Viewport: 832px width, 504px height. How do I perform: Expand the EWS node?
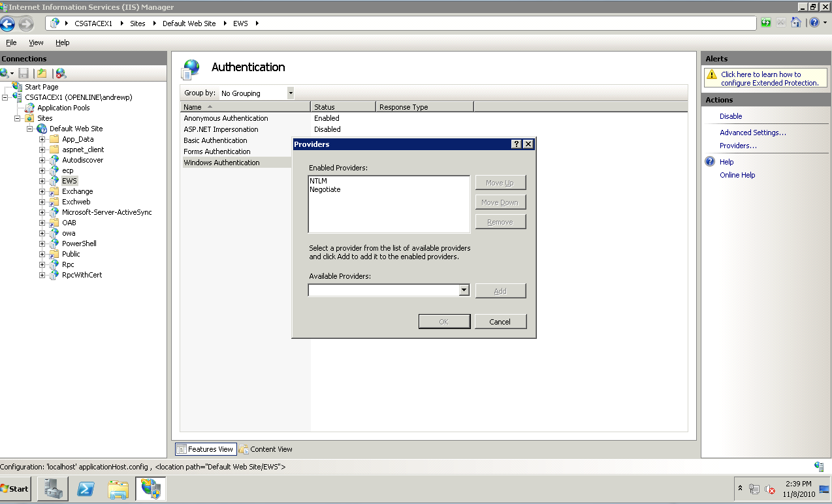(42, 181)
